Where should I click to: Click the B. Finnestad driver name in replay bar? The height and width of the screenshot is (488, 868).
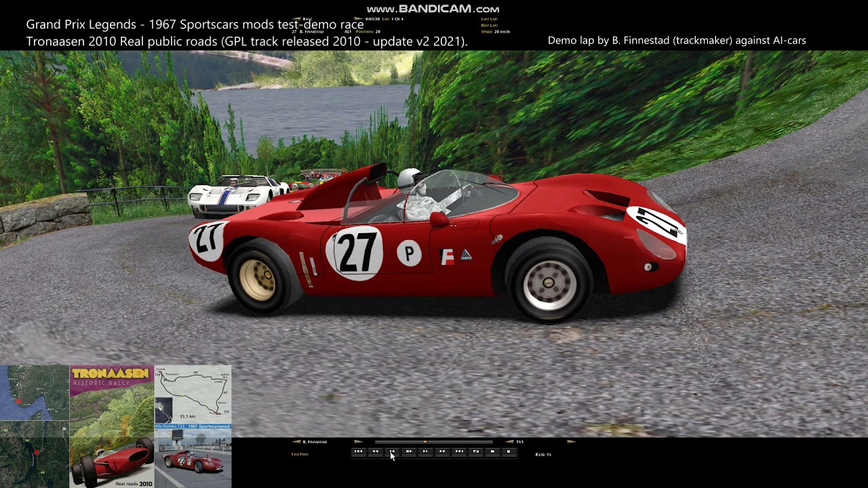coord(315,442)
